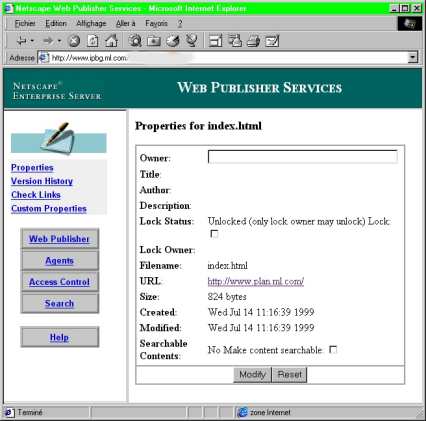Open the Edition menu
426x421 pixels.
pyautogui.click(x=56, y=24)
